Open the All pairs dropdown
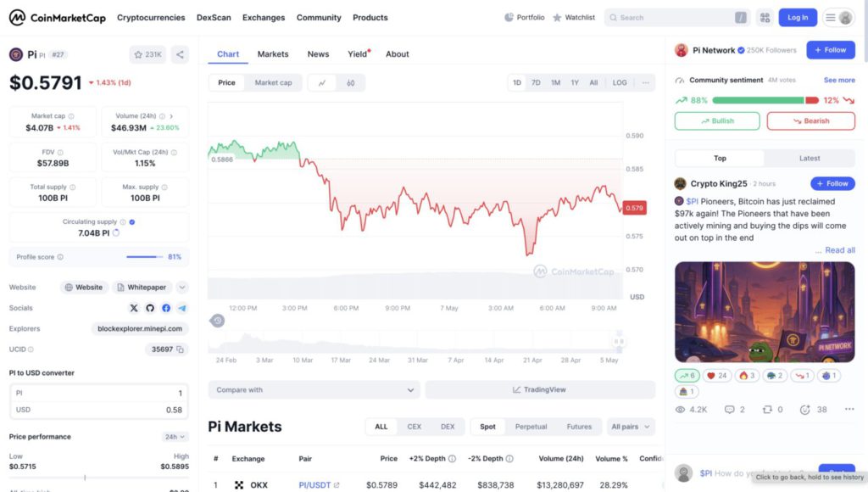Viewport: 868px width, 492px height. [632, 427]
